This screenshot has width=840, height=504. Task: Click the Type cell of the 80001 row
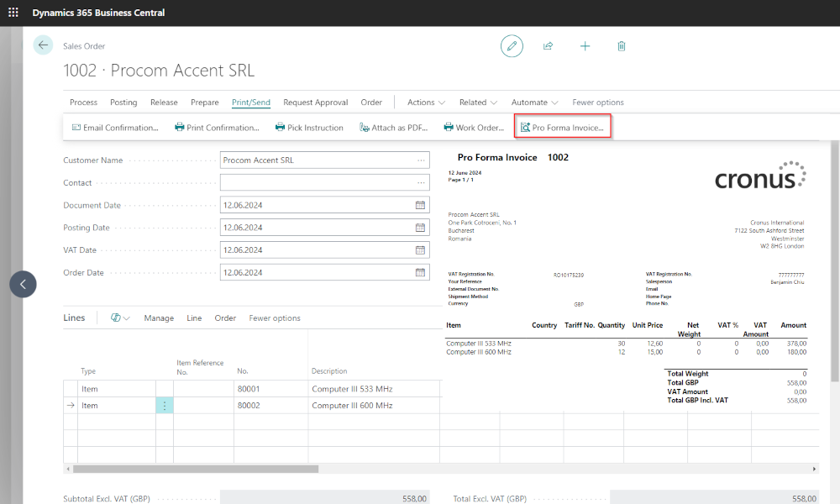116,389
